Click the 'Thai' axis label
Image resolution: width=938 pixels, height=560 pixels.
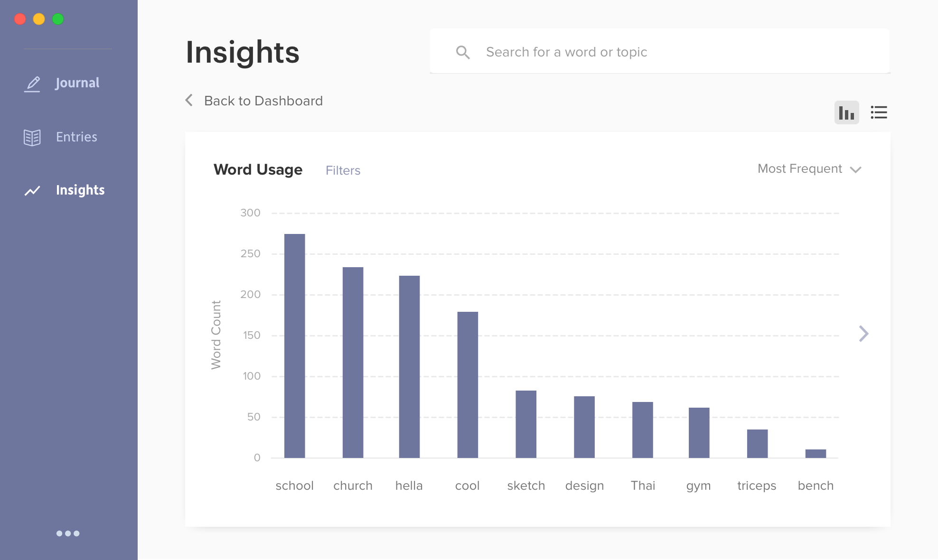643,485
